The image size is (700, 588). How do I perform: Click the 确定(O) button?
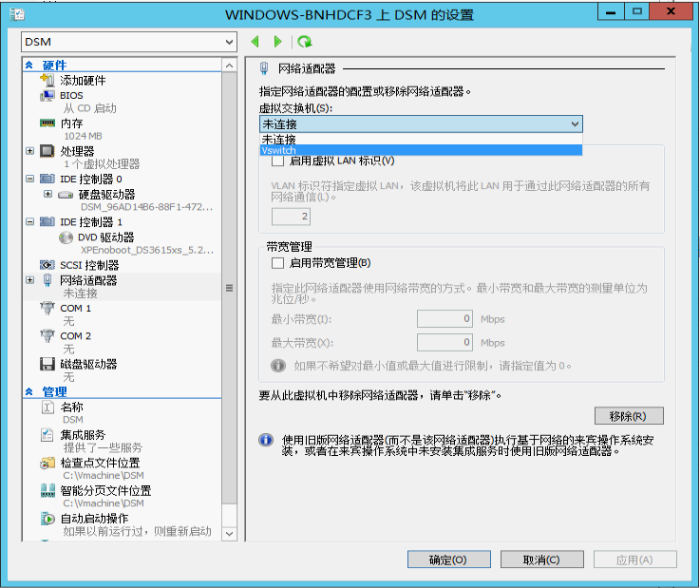[x=449, y=560]
